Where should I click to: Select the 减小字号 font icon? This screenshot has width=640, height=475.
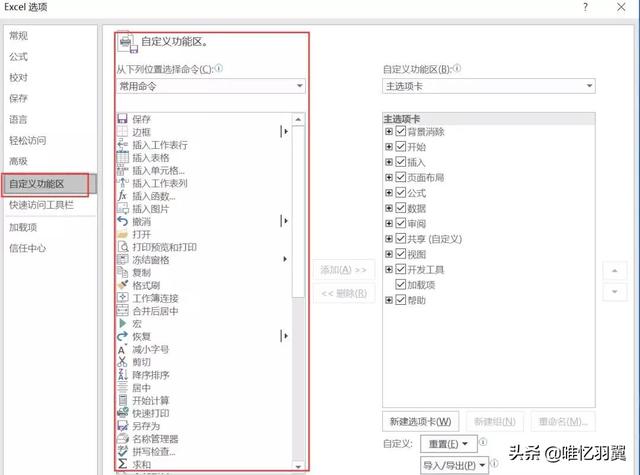click(x=122, y=349)
